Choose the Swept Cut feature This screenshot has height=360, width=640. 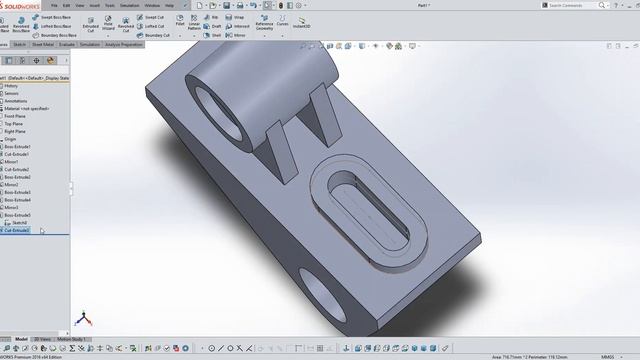pyautogui.click(x=151, y=17)
